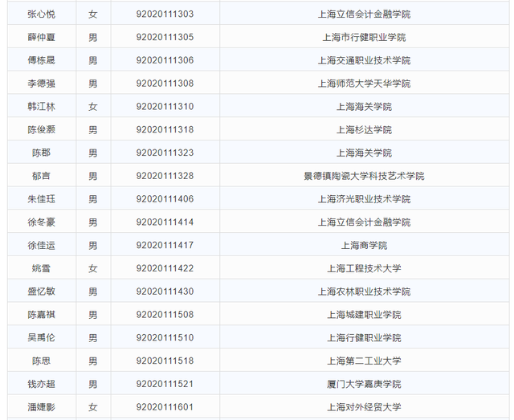Image resolution: width=514 pixels, height=420 pixels.
Task: Select the name cell 陈郡
Action: 41,153
